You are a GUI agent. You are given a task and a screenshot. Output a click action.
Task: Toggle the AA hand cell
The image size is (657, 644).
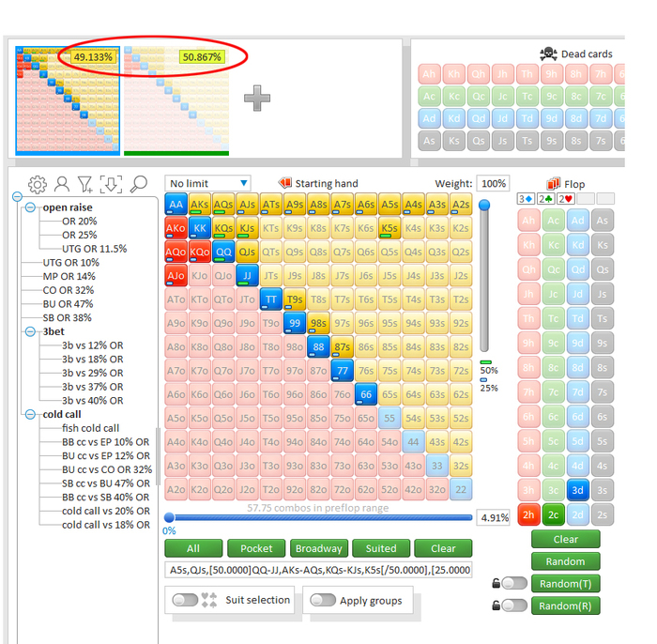[176, 205]
